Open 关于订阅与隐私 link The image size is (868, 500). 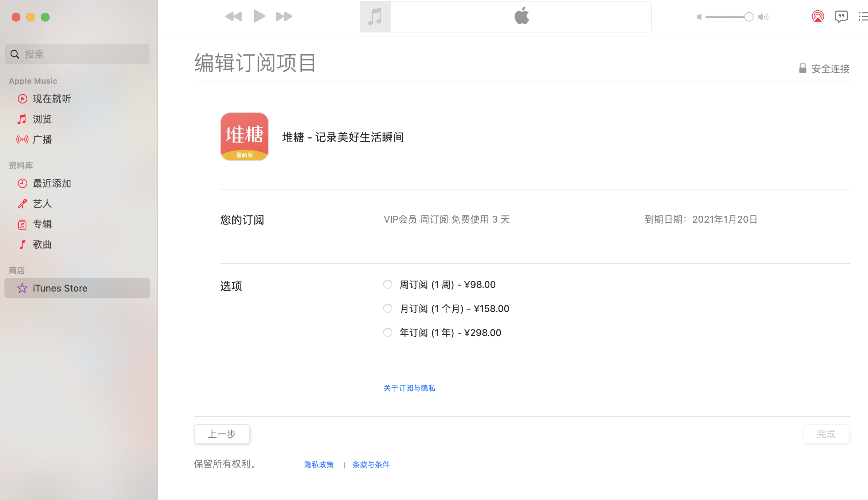pos(409,388)
